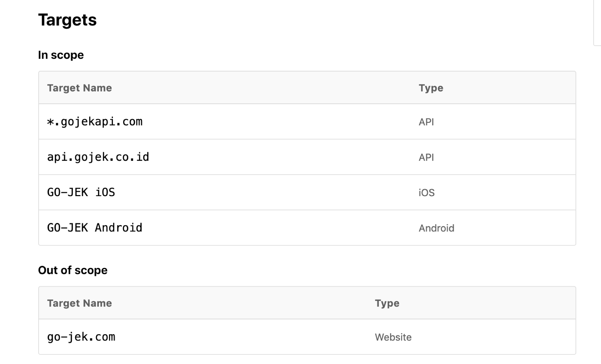Click API type beside api.gojek.co.id
The image size is (601, 364).
tap(426, 157)
